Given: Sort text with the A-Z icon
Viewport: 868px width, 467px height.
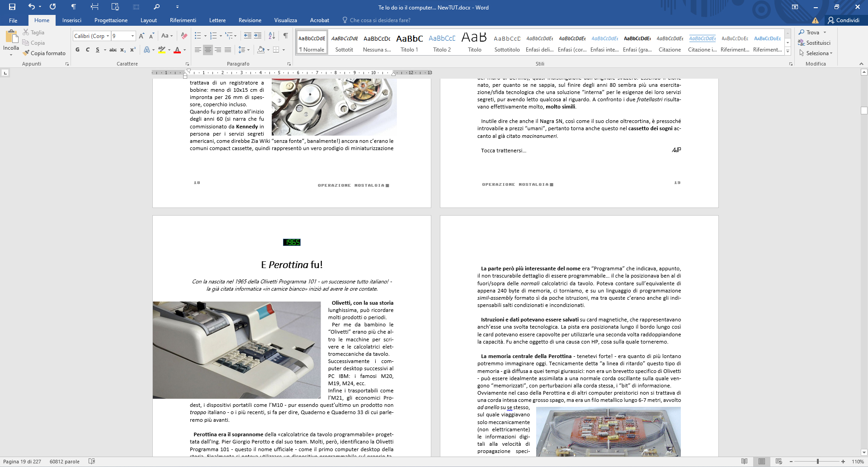Looking at the screenshot, I should pos(272,36).
